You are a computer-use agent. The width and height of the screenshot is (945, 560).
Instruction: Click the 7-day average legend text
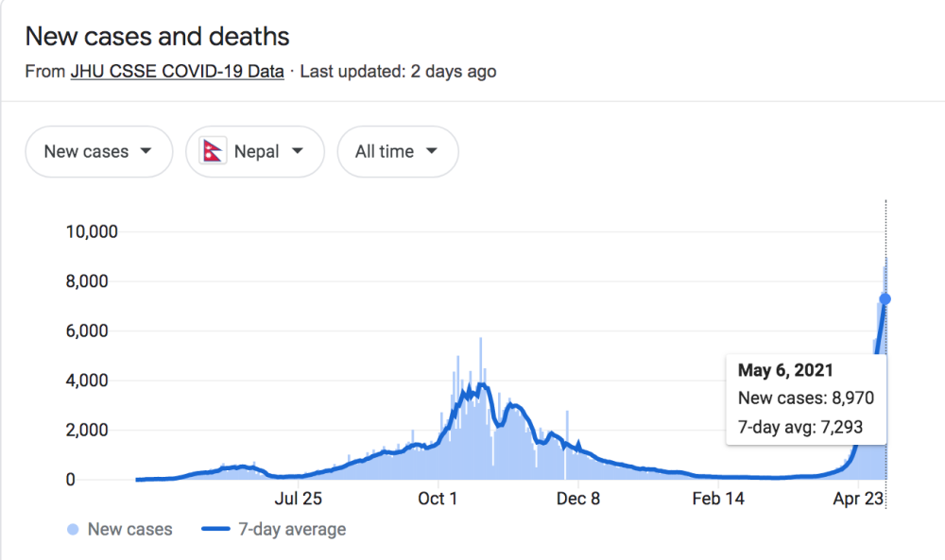click(292, 529)
